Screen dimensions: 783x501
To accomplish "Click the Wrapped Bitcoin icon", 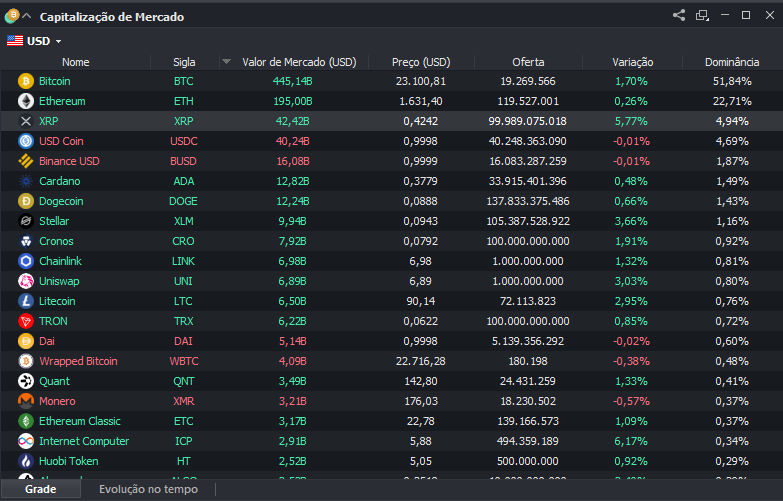I will [26, 361].
